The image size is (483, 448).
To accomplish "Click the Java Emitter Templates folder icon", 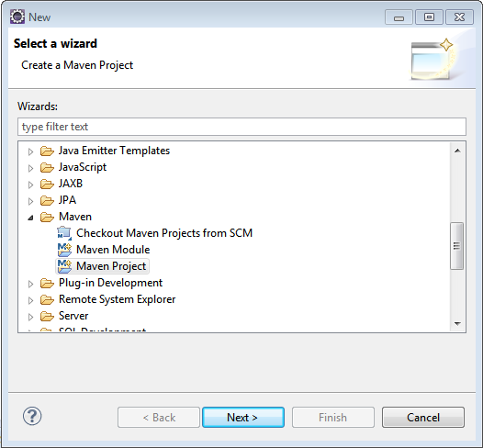I will point(47,151).
